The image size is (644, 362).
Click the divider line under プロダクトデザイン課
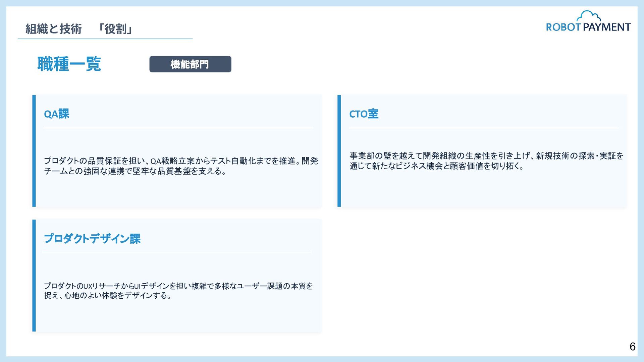177,252
